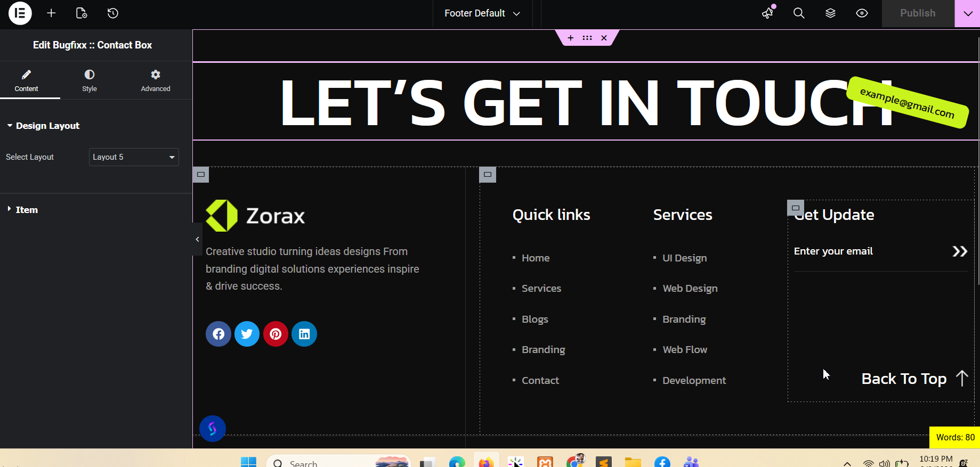Click the LinkedIn social icon
Viewport: 980px width, 467px height.
(x=304, y=334)
